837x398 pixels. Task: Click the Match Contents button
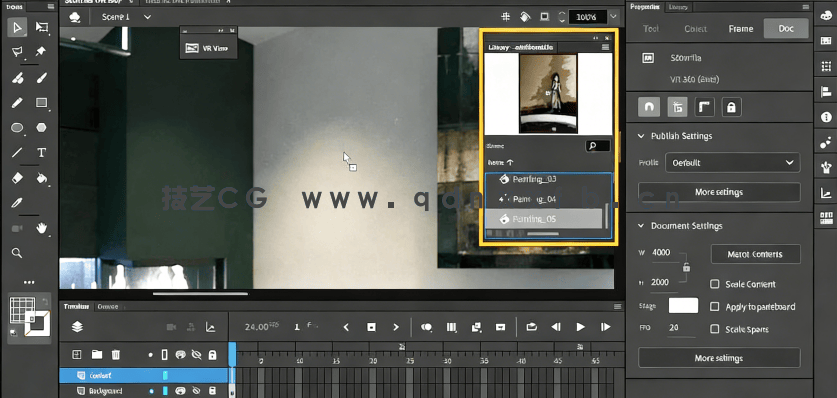point(755,254)
